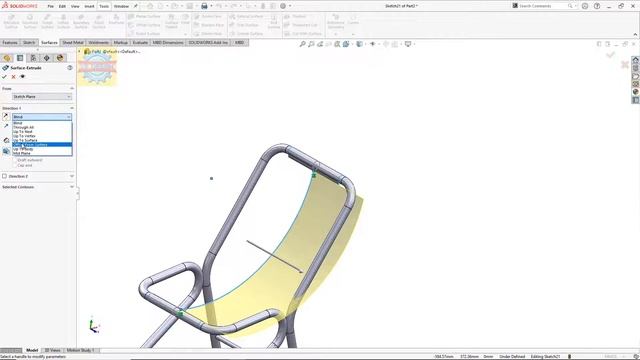Choose Blind from end condition list

pos(42,123)
